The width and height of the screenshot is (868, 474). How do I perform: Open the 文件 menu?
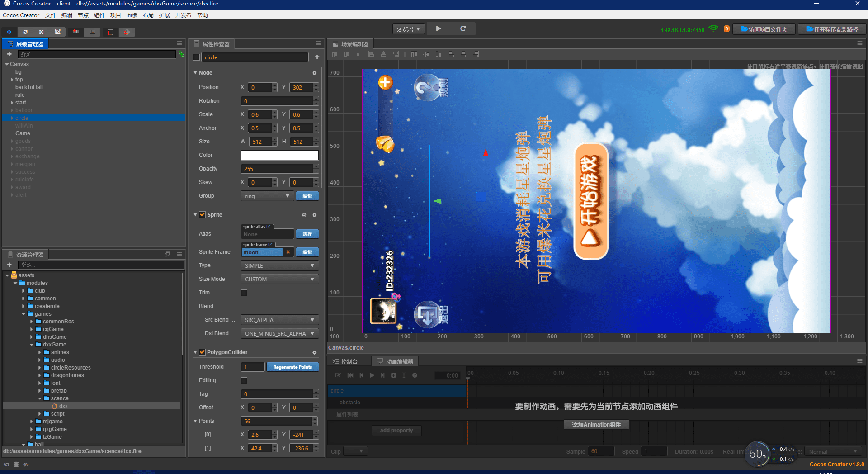(x=51, y=15)
